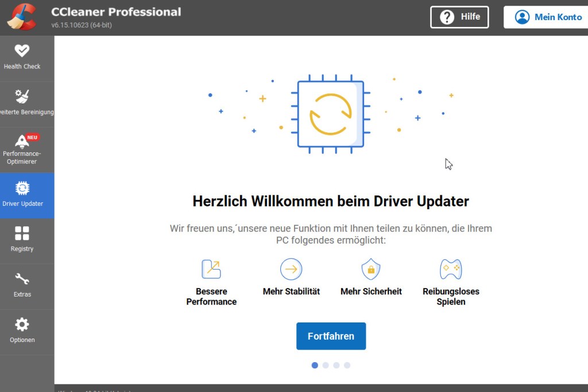588x392 pixels.
Task: Open the Extras wrench section
Action: (27, 286)
